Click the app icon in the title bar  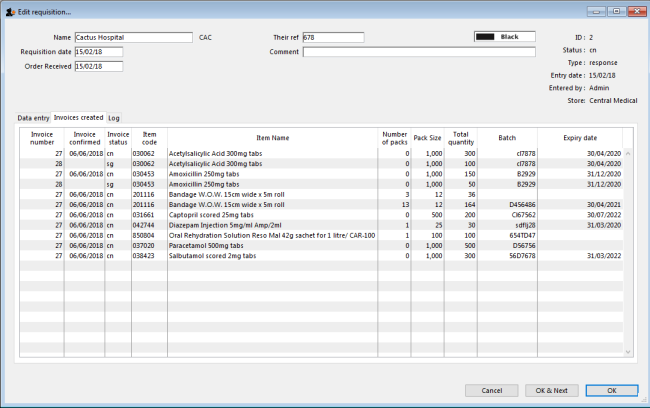pos(10,10)
